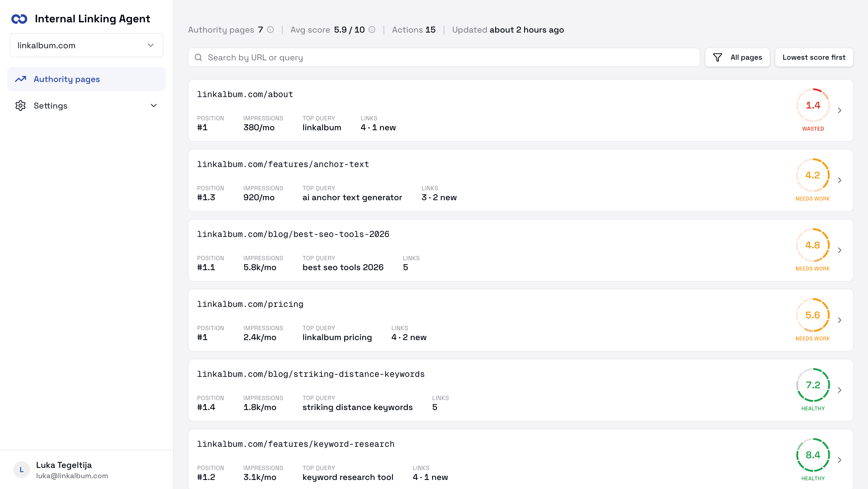The width and height of the screenshot is (868, 489).
Task: Click the '3 · 2 new' links value
Action: tap(439, 197)
